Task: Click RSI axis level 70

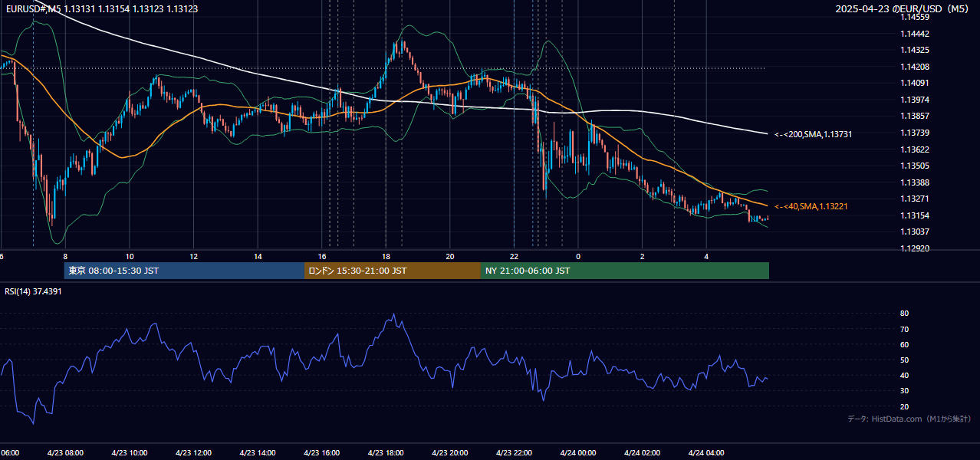Action: (905, 329)
